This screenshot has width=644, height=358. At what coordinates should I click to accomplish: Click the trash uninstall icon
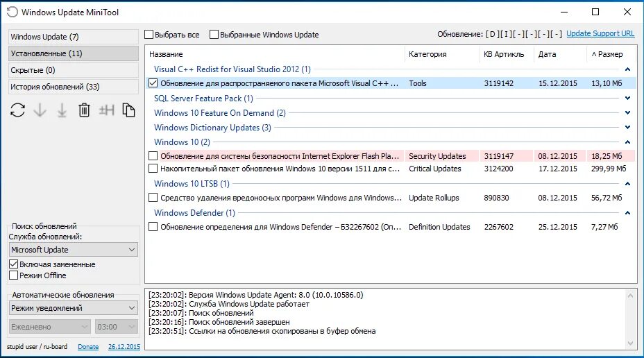coord(84,110)
